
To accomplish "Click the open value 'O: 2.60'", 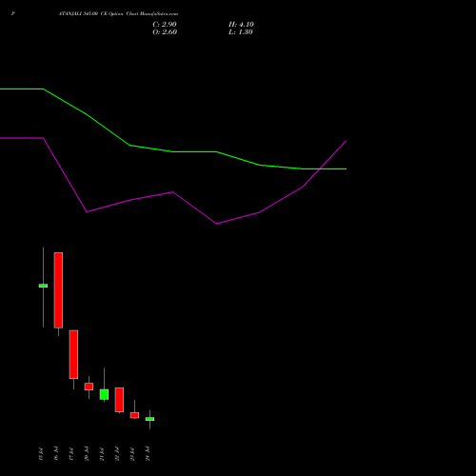I will [x=165, y=32].
